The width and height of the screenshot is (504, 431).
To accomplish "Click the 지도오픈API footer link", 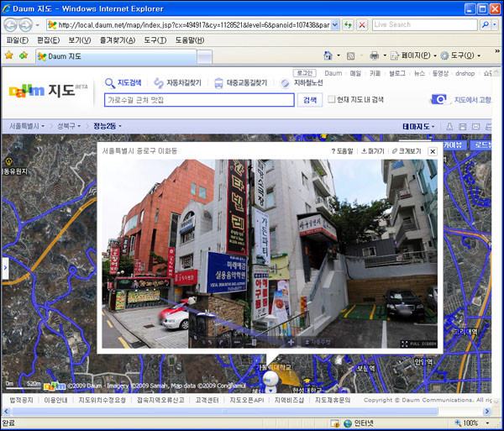I will [246, 400].
